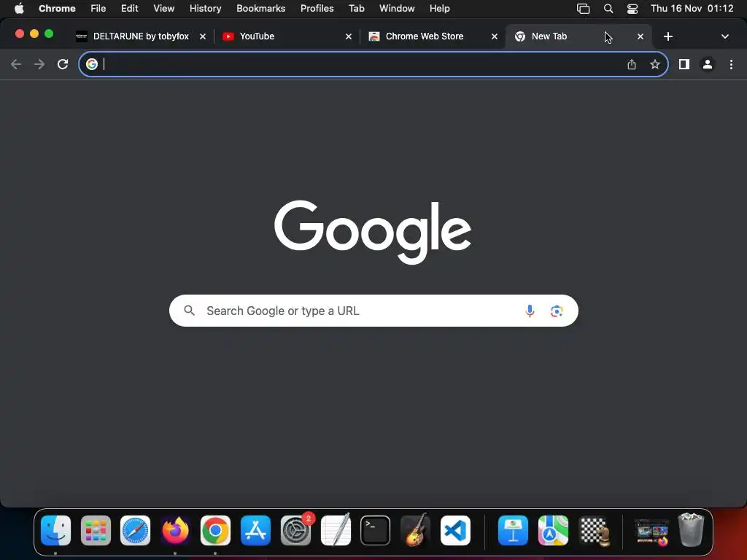The image size is (747, 560).
Task: Open a new tab with plus button
Action: (668, 36)
